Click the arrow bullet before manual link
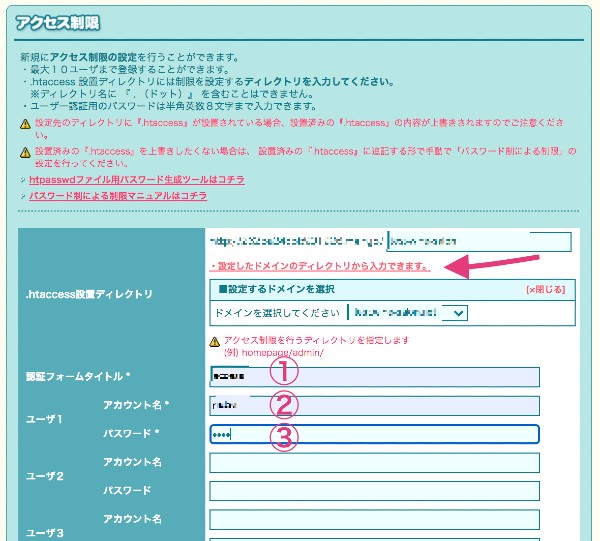 (x=23, y=196)
